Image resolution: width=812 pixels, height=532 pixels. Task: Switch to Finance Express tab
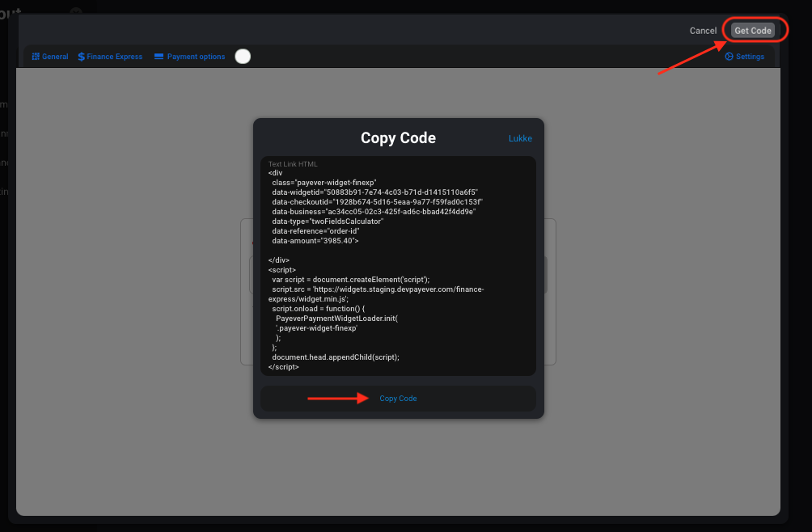point(110,57)
